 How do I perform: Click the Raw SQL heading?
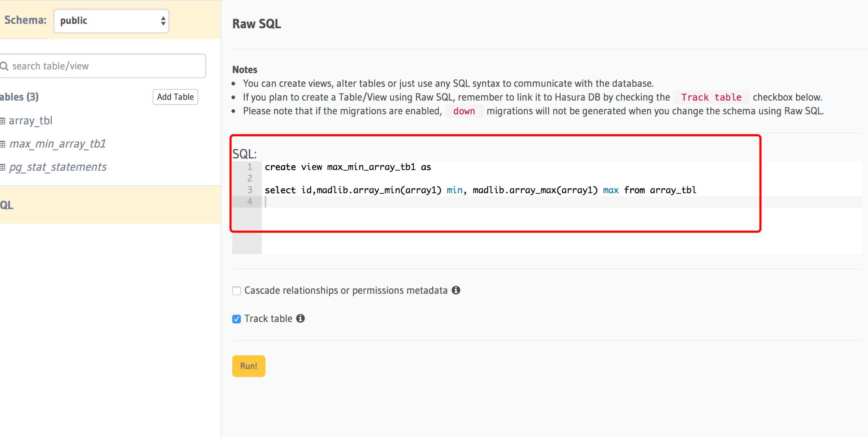pyautogui.click(x=256, y=24)
